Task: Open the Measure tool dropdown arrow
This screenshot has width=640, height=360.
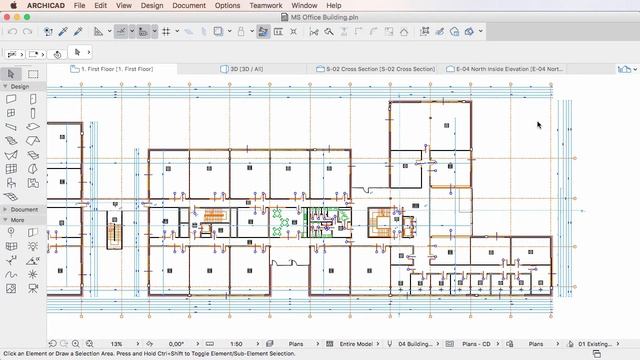Action: click(109, 31)
